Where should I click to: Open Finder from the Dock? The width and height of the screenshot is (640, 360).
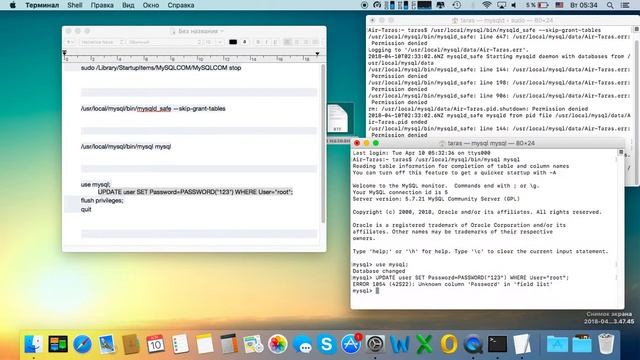click(33, 344)
